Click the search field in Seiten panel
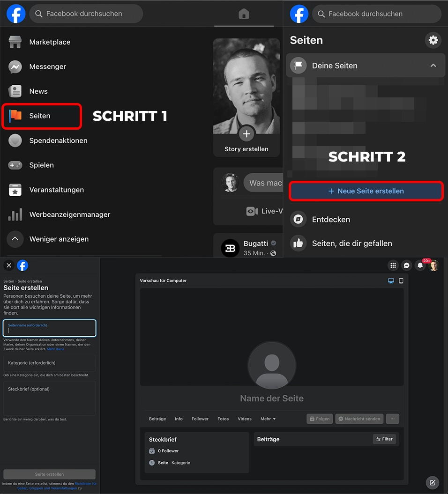 click(377, 14)
